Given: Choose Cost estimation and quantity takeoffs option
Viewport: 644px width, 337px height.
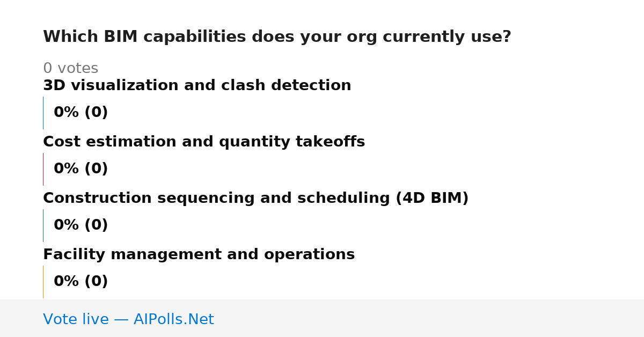Looking at the screenshot, I should [x=204, y=142].
